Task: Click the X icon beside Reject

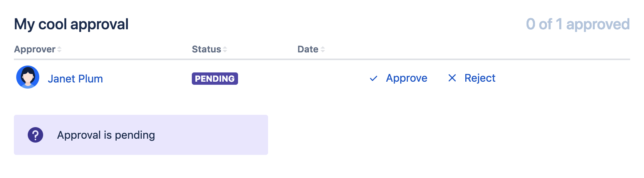Action: click(452, 78)
